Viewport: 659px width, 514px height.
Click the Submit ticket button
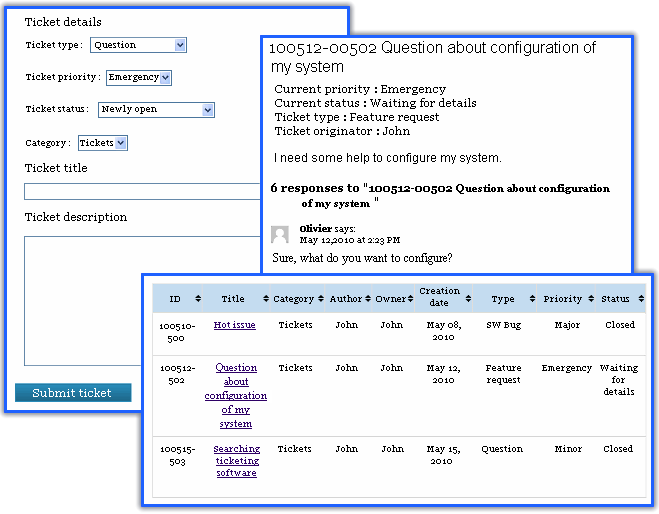[73, 393]
